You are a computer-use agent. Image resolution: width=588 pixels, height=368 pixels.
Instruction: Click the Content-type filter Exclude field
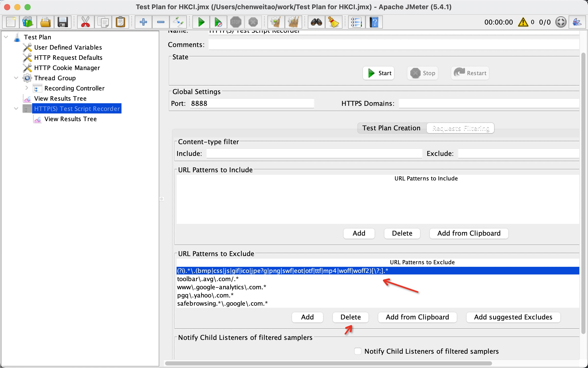519,154
